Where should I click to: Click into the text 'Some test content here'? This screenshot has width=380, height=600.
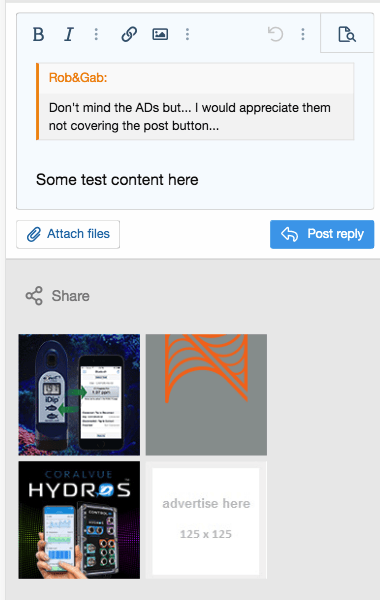(117, 179)
